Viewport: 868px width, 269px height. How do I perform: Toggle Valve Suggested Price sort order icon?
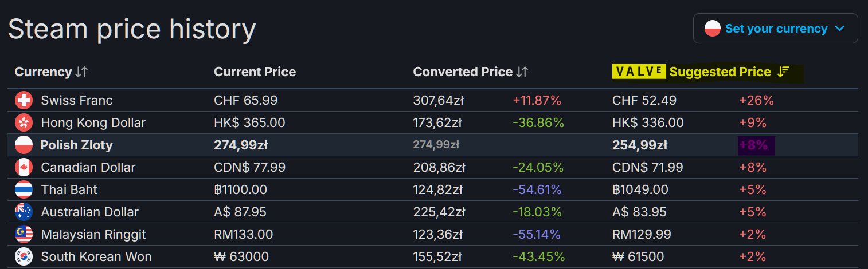pos(783,72)
